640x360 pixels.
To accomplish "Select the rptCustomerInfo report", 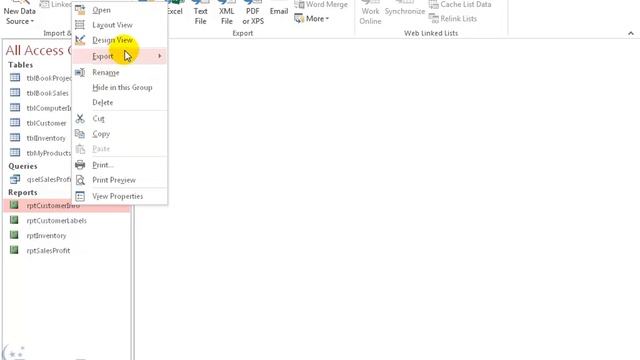I will [x=66, y=205].
